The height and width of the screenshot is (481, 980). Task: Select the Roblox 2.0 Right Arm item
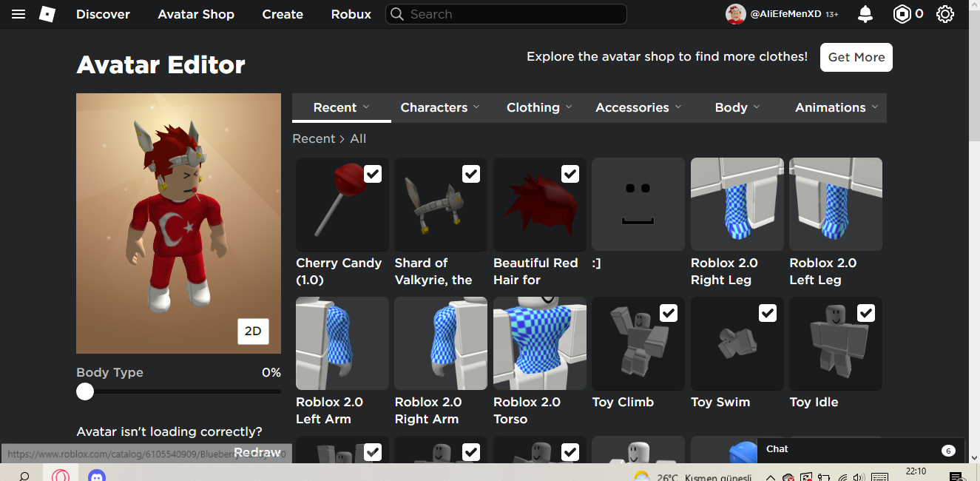click(441, 343)
